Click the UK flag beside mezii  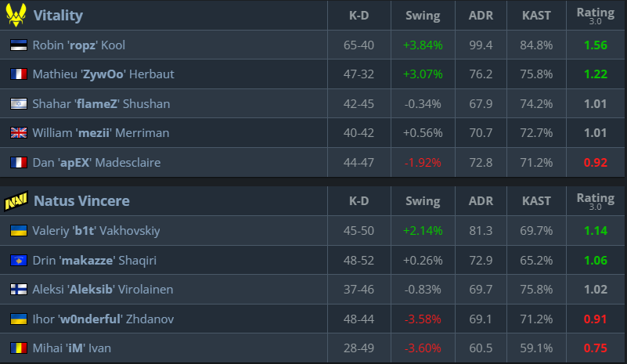[18, 133]
